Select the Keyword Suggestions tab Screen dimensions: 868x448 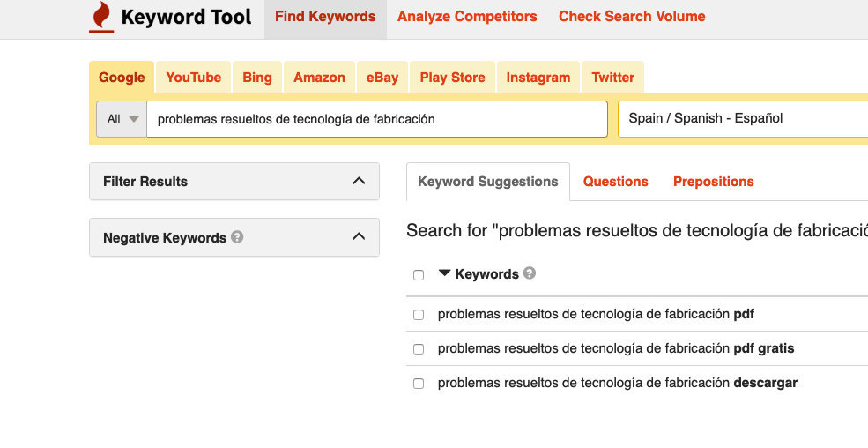[487, 182]
